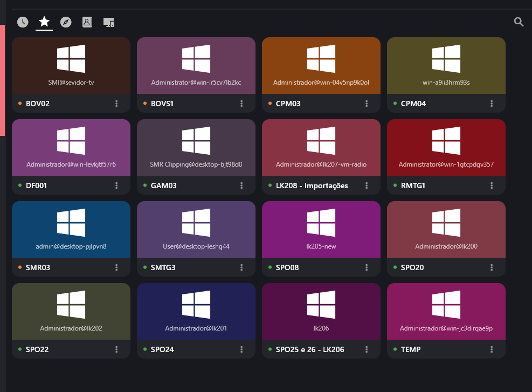Open options menu for GAM03
This screenshot has width=532, height=392.
[241, 185]
